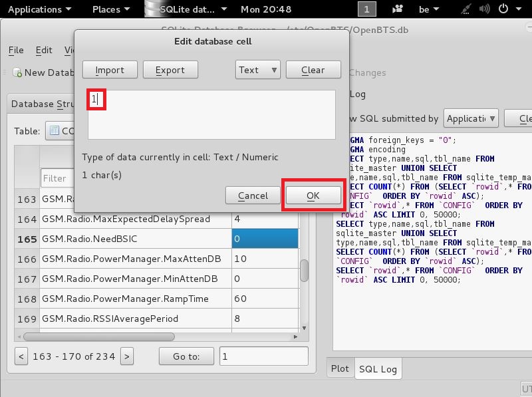Select value 10 for MaxAttenDB
The image size is (532, 397).
pos(265,259)
